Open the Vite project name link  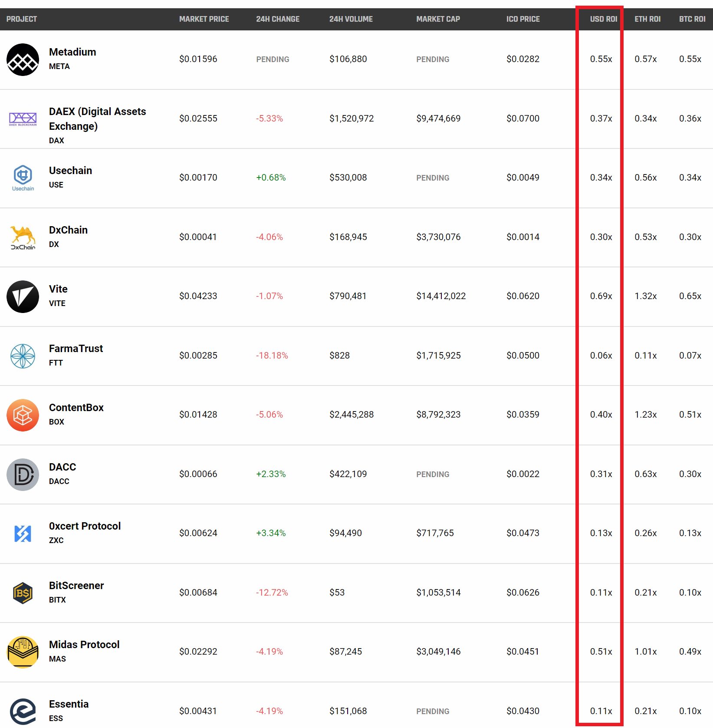tap(58, 289)
